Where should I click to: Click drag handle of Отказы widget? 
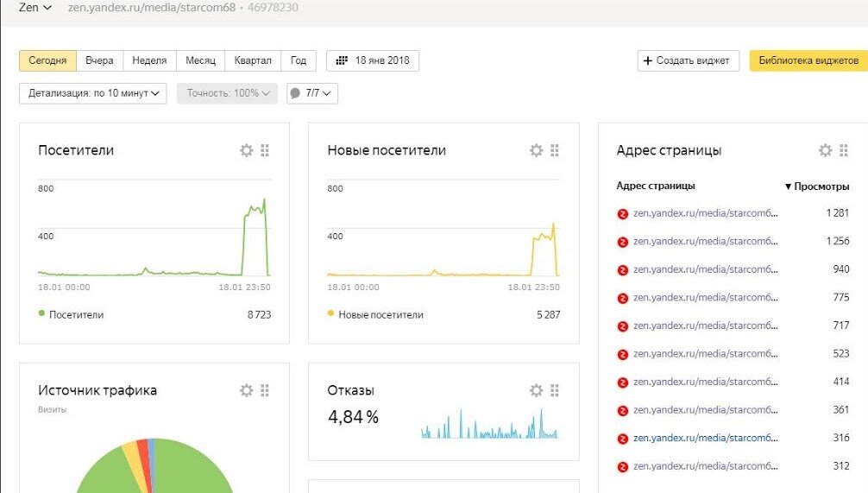555,390
